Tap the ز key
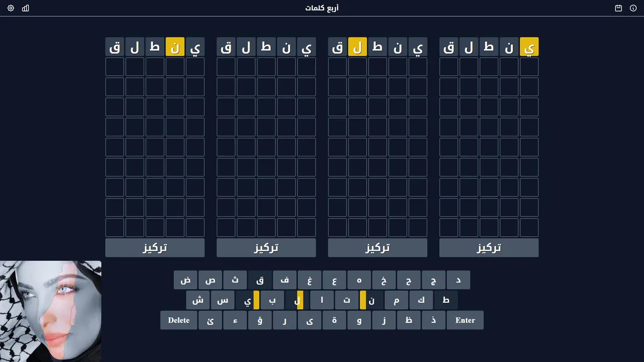The image size is (644, 362). point(384,320)
